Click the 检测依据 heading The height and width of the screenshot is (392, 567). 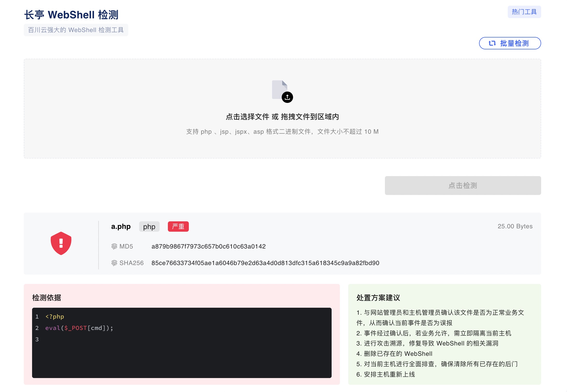[47, 298]
